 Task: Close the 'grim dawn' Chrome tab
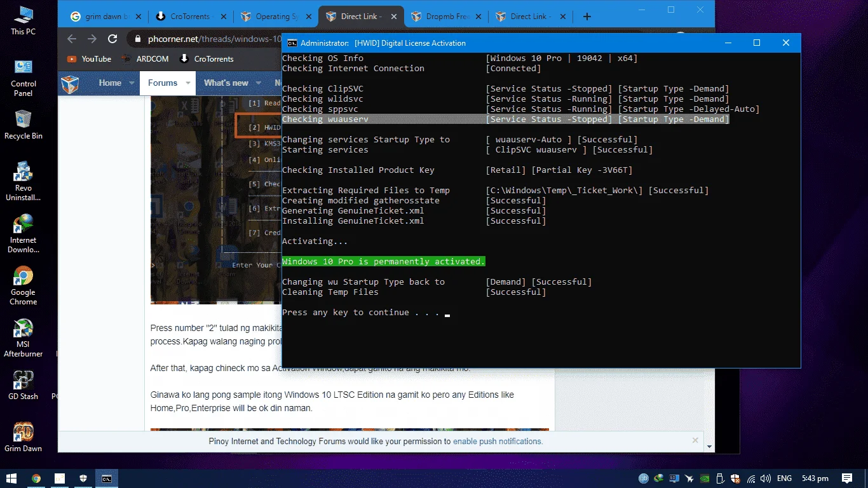tap(139, 17)
